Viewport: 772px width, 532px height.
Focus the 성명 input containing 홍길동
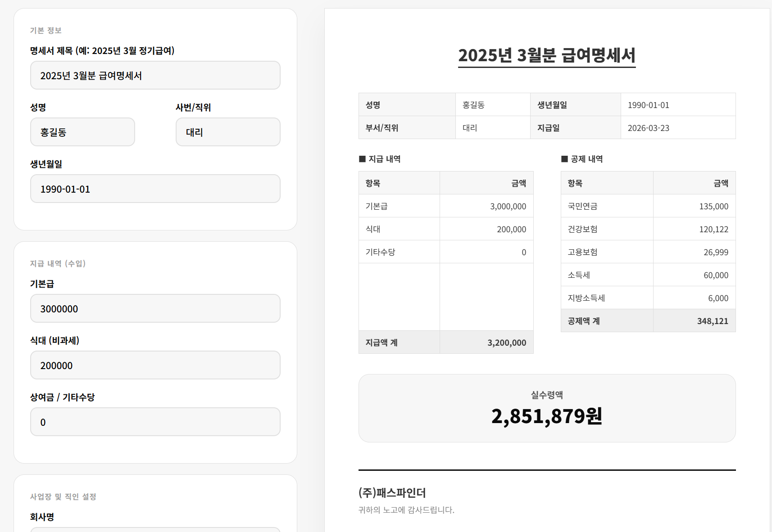point(82,132)
